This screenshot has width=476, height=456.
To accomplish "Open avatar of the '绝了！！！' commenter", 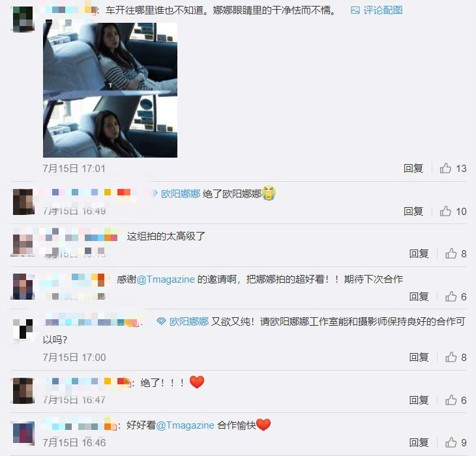I will (23, 391).
